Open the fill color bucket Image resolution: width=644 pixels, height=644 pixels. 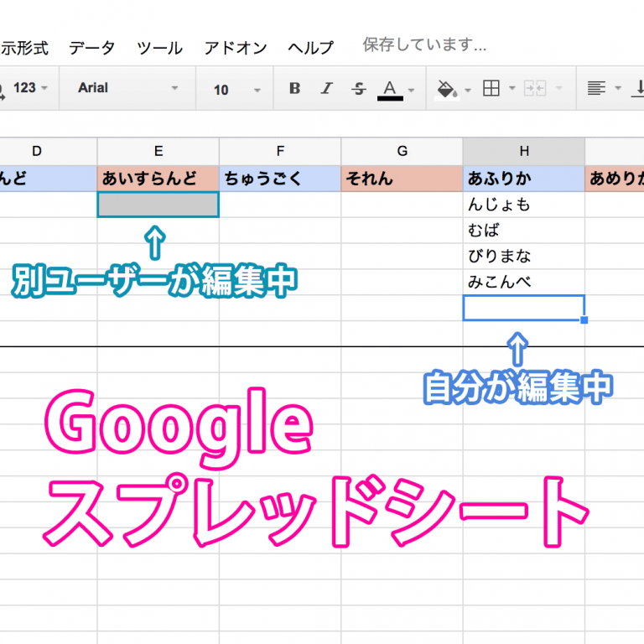click(446, 89)
